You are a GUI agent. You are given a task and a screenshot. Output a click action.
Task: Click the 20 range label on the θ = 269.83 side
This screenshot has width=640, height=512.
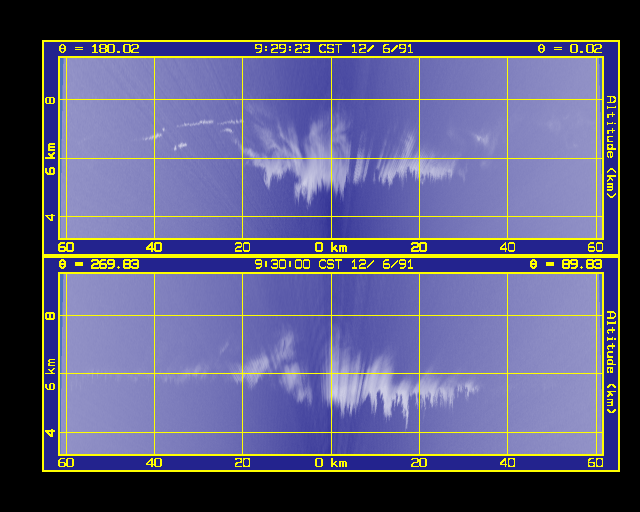click(242, 463)
